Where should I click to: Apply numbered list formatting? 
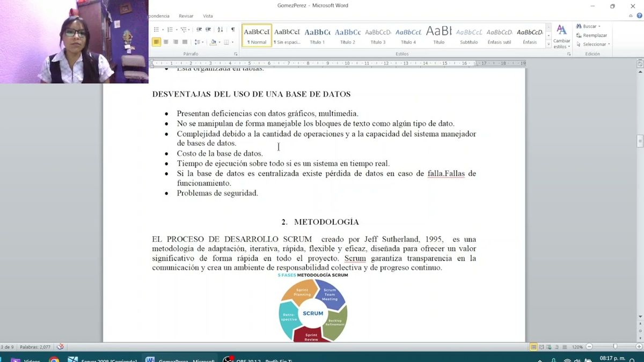click(170, 29)
